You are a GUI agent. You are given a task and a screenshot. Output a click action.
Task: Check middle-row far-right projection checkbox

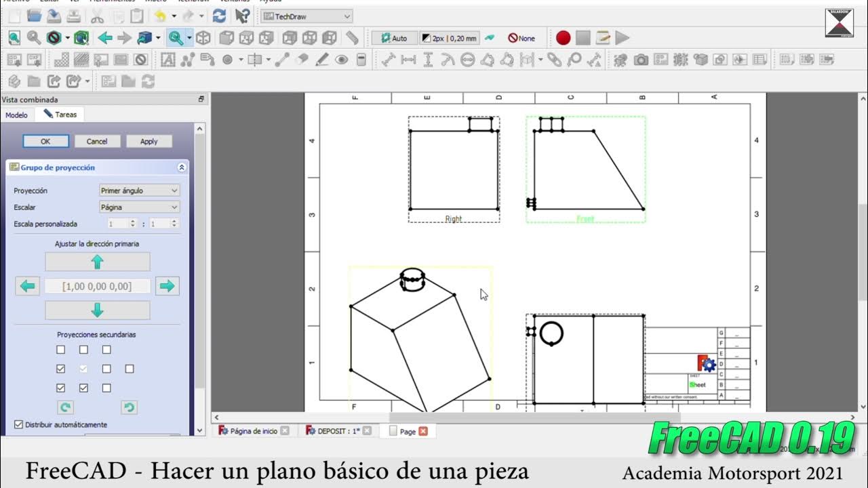coord(130,369)
